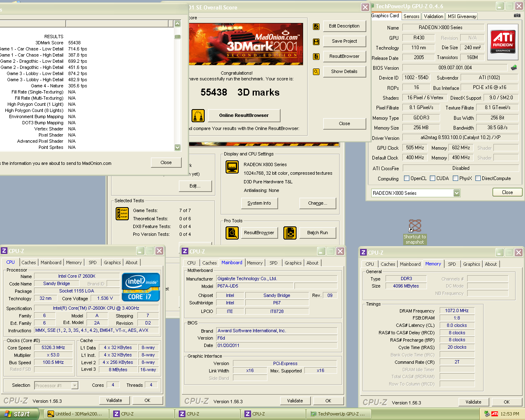Click the Intel Core i7 inside logo
The width and height of the screenshot is (525, 420).
pos(141,287)
